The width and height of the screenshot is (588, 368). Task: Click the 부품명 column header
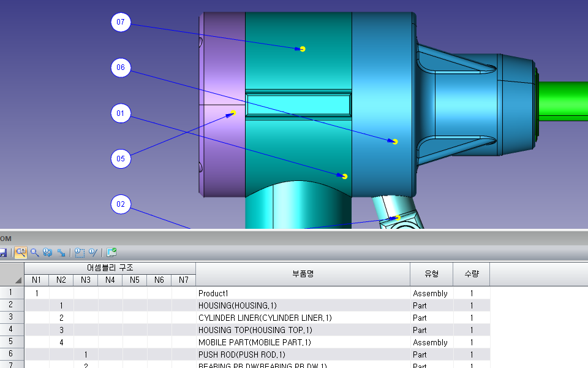pyautogui.click(x=303, y=274)
